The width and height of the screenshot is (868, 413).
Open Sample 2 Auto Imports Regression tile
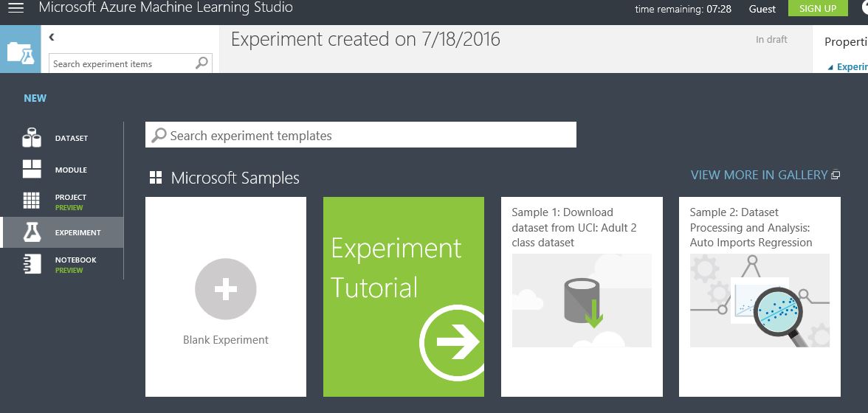[759, 296]
